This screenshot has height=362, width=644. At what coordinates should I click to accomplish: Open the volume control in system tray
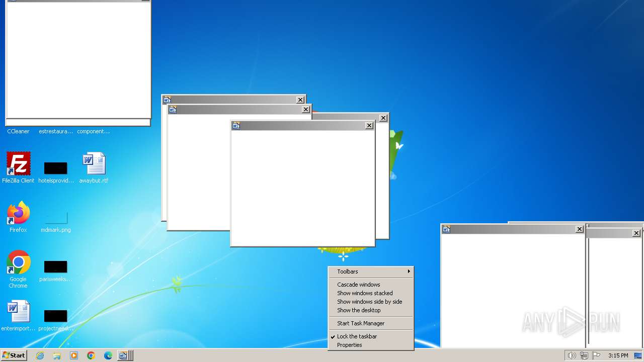click(x=572, y=355)
